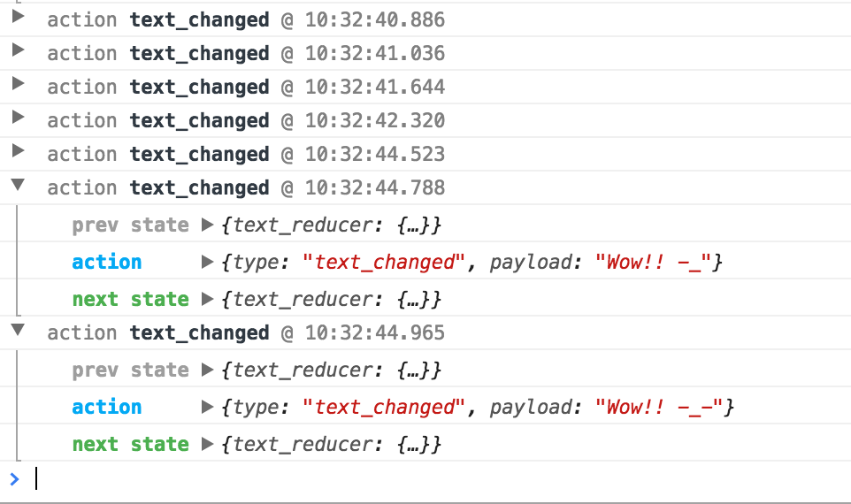Click the 10:32:40.886 log entry title
The image size is (851, 504).
[246, 19]
